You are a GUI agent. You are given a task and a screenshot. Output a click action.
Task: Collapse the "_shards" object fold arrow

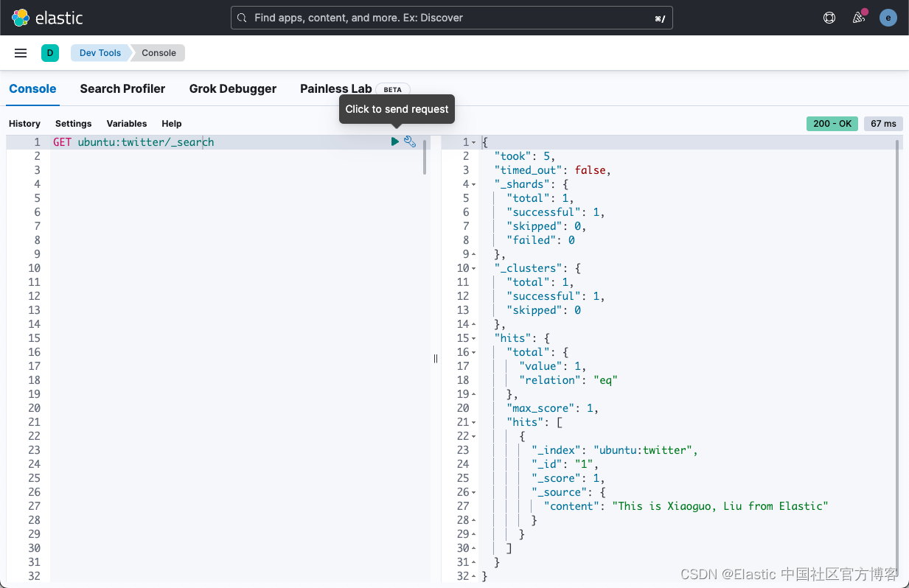pos(474,184)
